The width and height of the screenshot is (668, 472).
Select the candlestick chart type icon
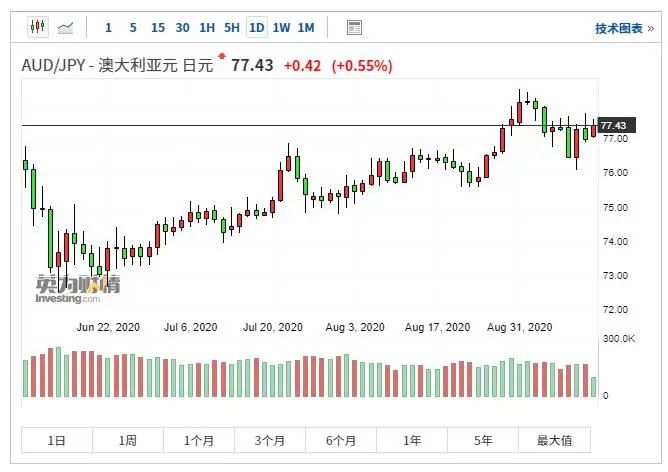tap(37, 27)
